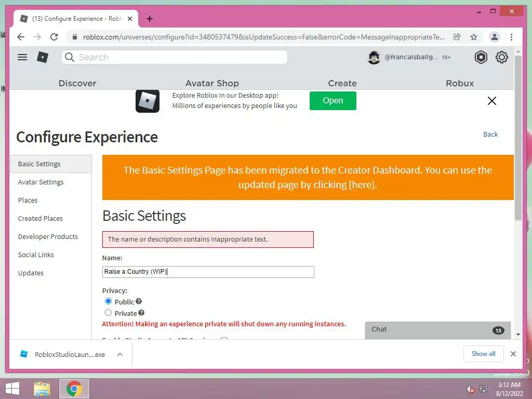Click the RobloxStudioLauncher download file icon
Image resolution: width=532 pixels, height=399 pixels.
(24, 354)
